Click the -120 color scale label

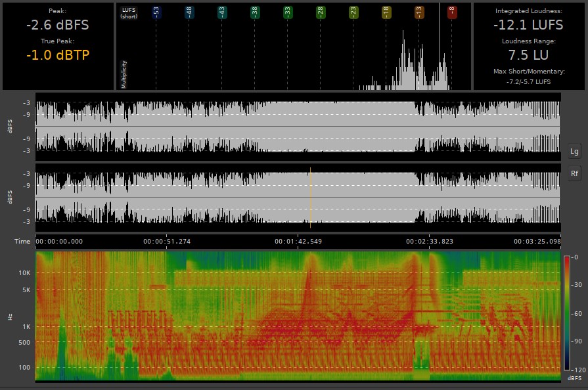pos(578,370)
